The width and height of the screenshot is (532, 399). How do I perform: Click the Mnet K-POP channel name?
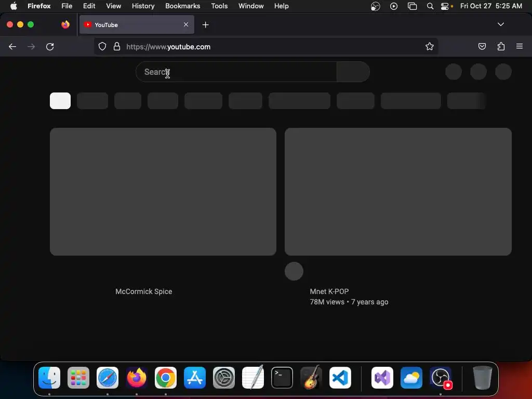pyautogui.click(x=329, y=291)
